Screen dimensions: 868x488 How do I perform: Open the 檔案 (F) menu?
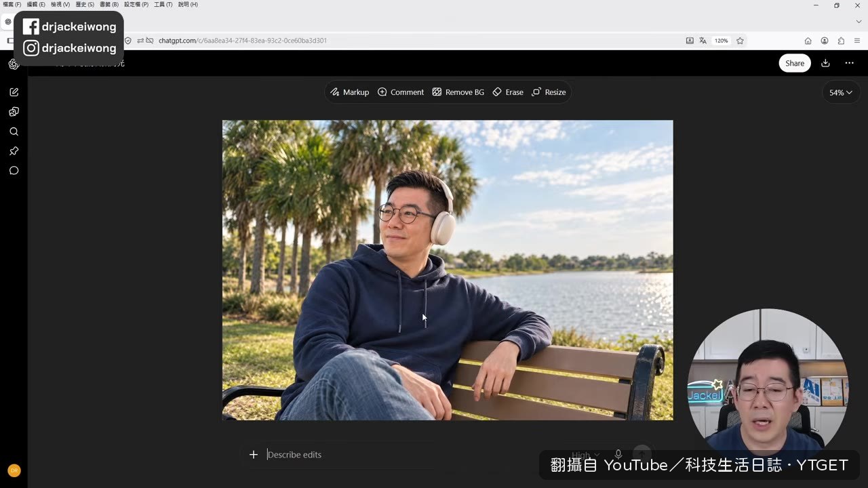(12, 5)
